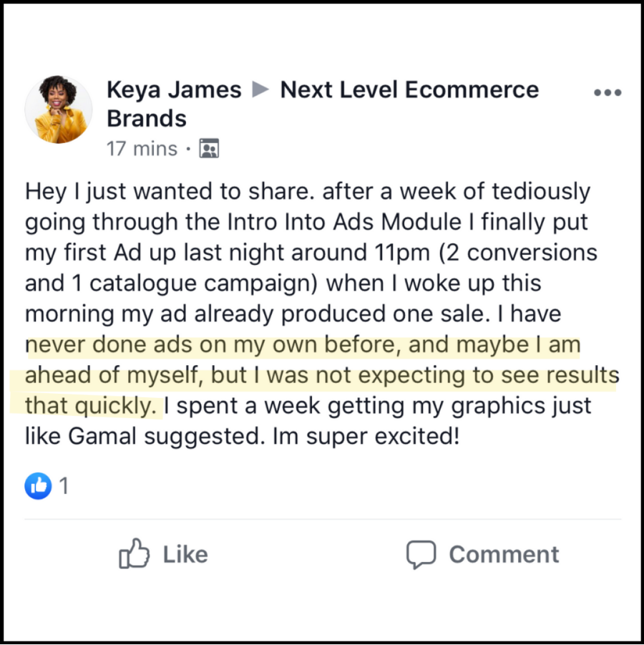Click the "17 mins" post timestamp
This screenshot has width=644, height=645.
[142, 149]
